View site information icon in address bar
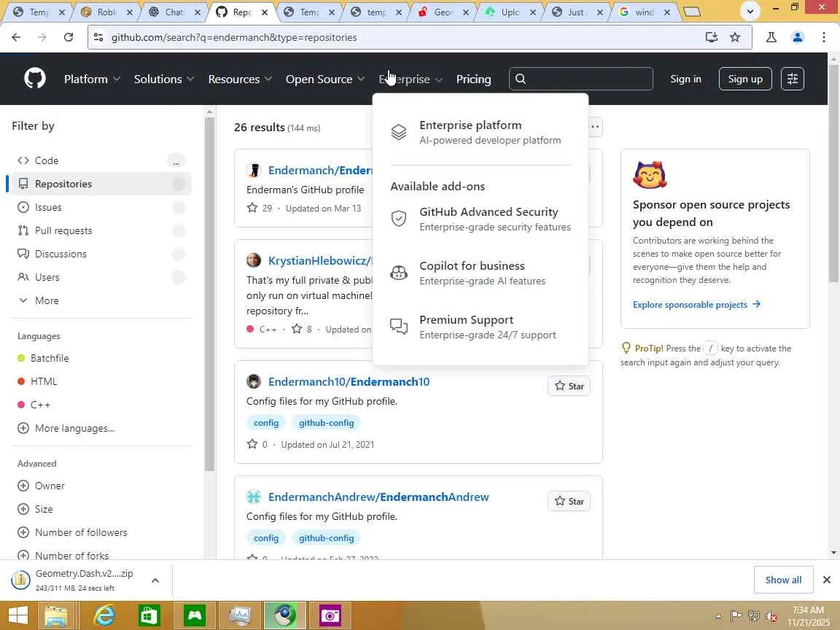Image resolution: width=840 pixels, height=630 pixels. coord(98,37)
